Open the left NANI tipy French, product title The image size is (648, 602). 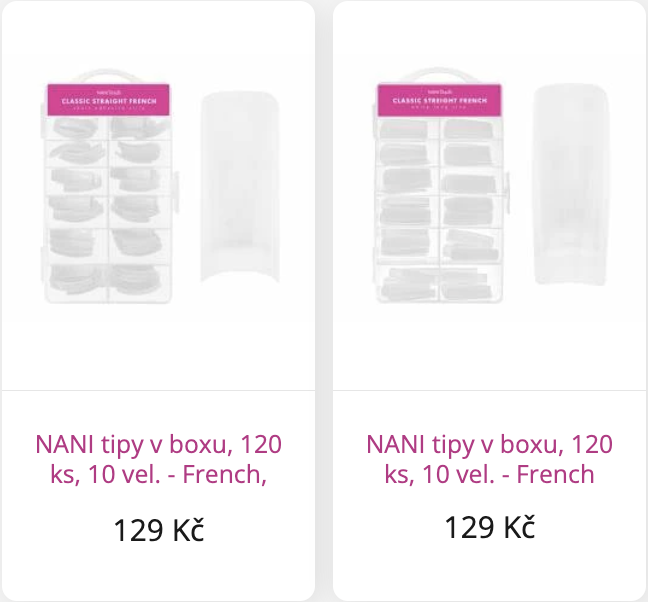click(158, 459)
